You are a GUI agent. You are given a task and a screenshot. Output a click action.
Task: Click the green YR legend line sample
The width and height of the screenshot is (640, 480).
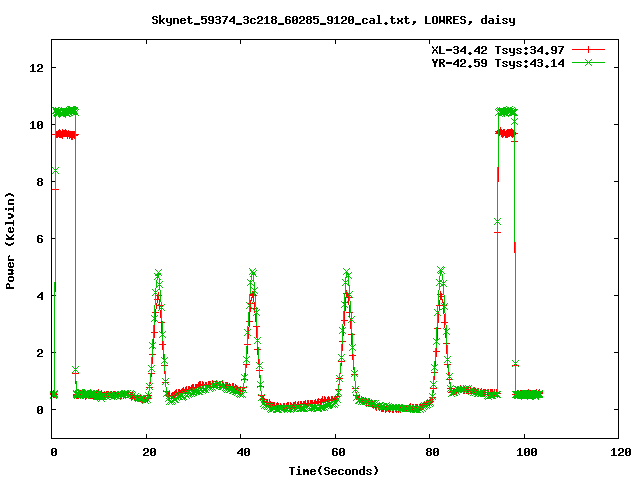588,62
